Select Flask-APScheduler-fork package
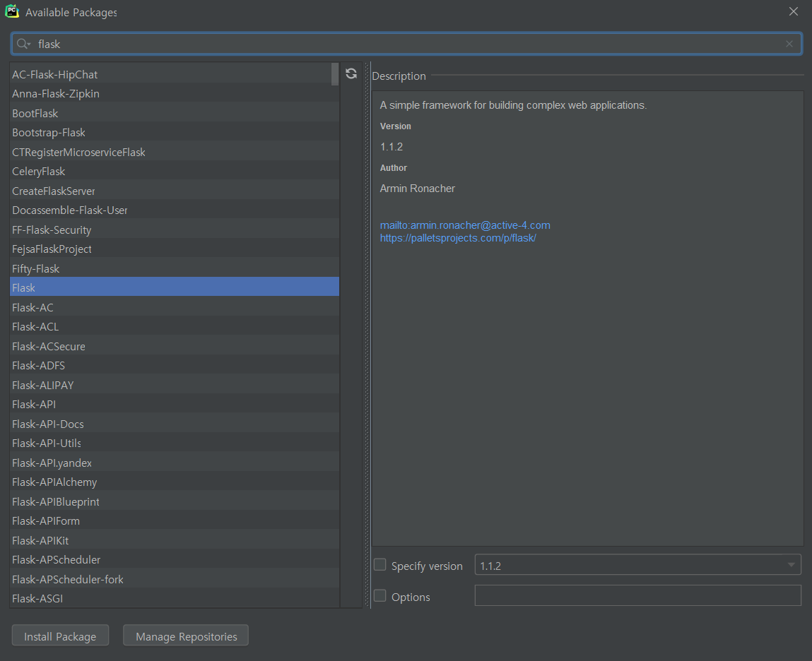 (x=175, y=579)
